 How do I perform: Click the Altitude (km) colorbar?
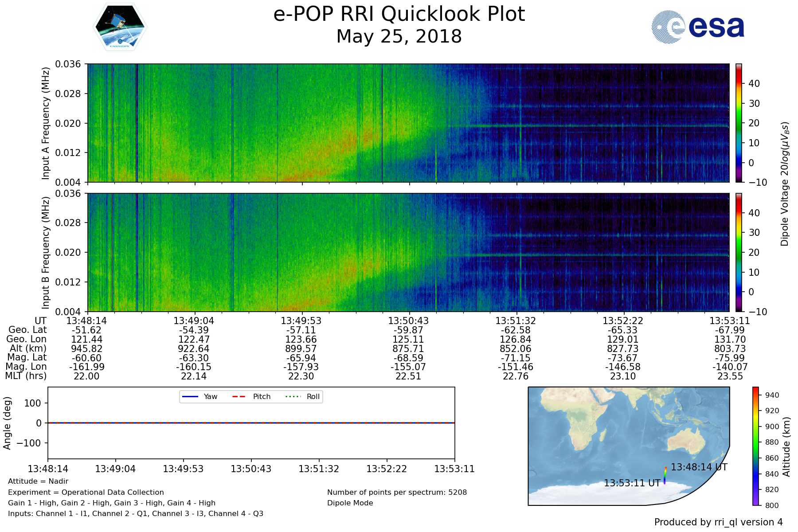(x=755, y=446)
